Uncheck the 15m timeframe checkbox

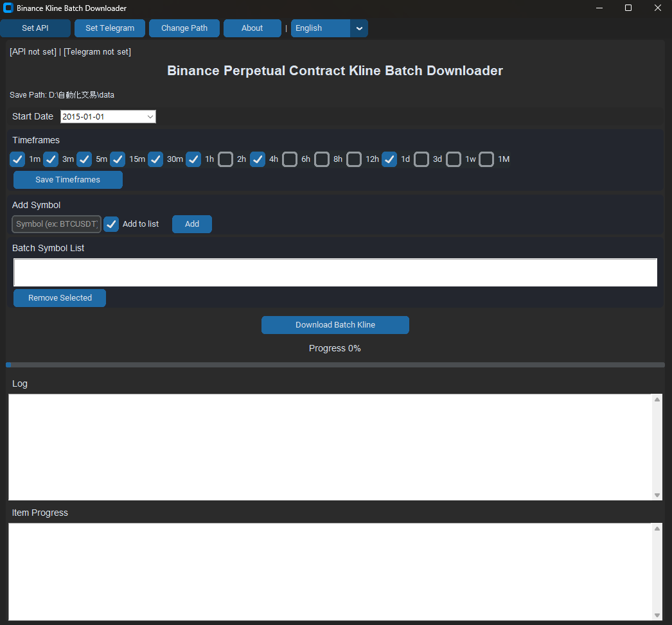118,159
